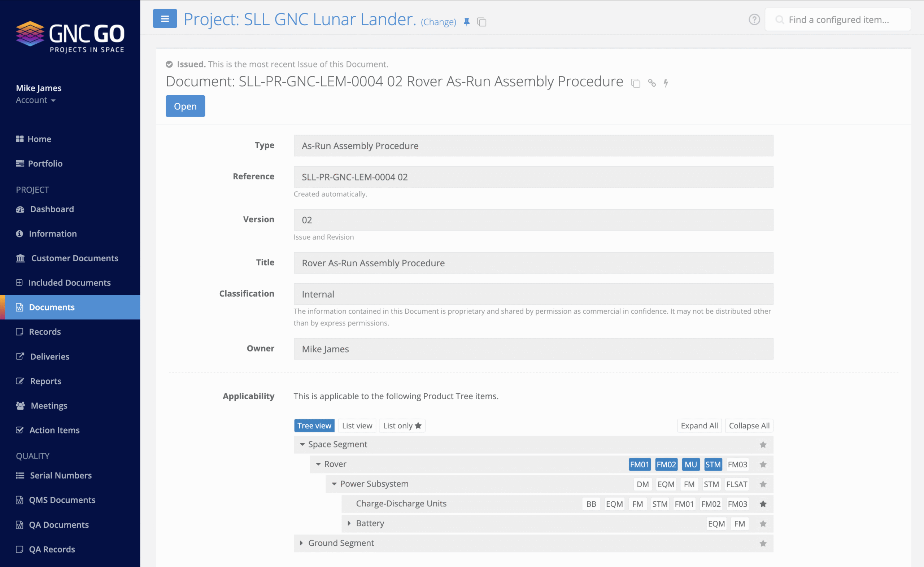Click the copy icon beside document title
Image resolution: width=924 pixels, height=567 pixels.
636,83
